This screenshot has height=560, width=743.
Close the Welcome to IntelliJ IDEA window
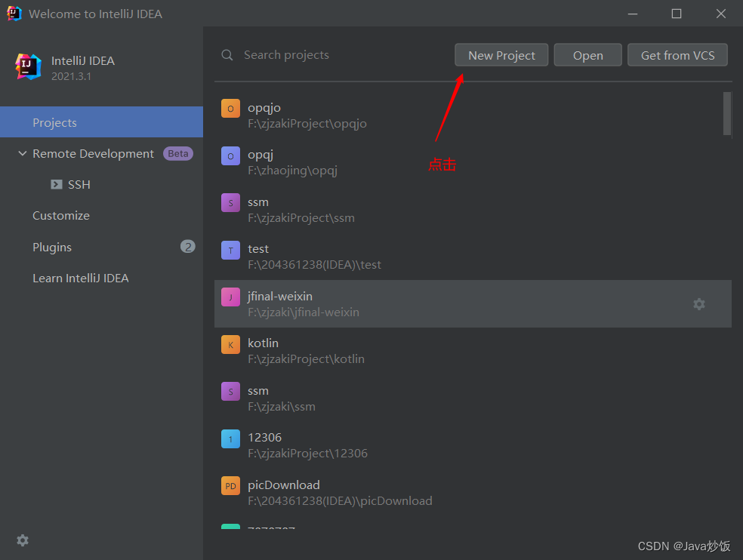721,14
